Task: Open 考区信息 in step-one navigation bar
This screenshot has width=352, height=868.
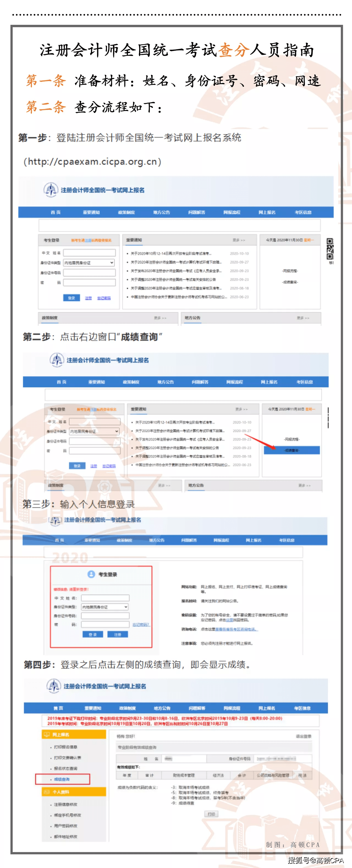Action: tap(303, 212)
